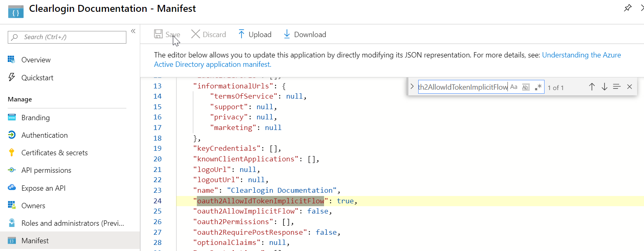The height and width of the screenshot is (251, 644).
Task: Click the API permissions icon
Action: 12,170
